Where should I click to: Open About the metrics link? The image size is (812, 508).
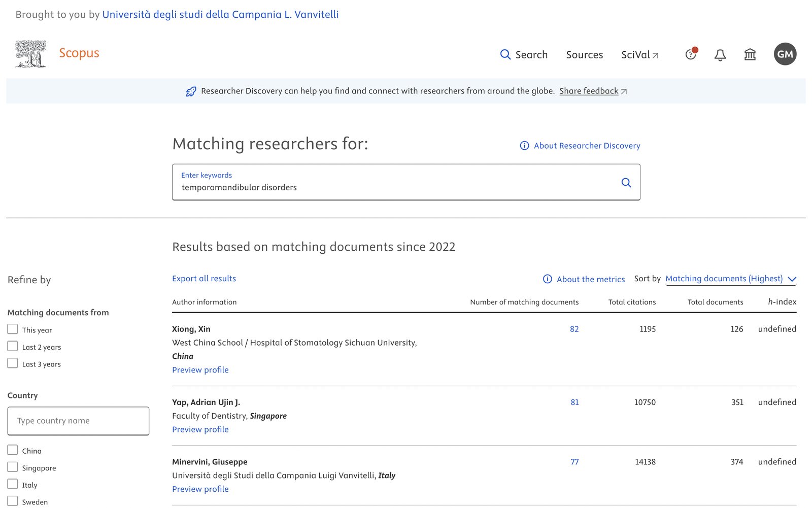coord(591,279)
